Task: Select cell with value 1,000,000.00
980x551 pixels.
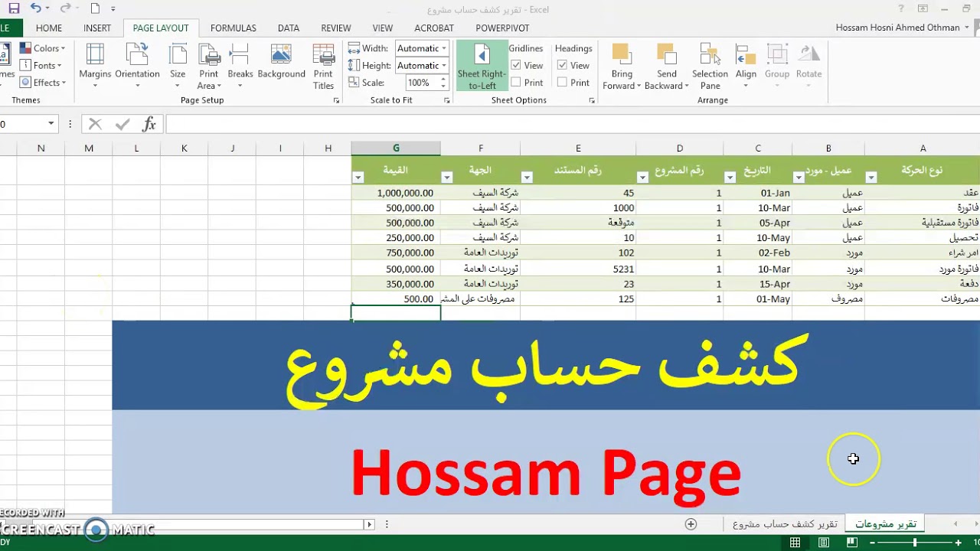Action: point(396,194)
